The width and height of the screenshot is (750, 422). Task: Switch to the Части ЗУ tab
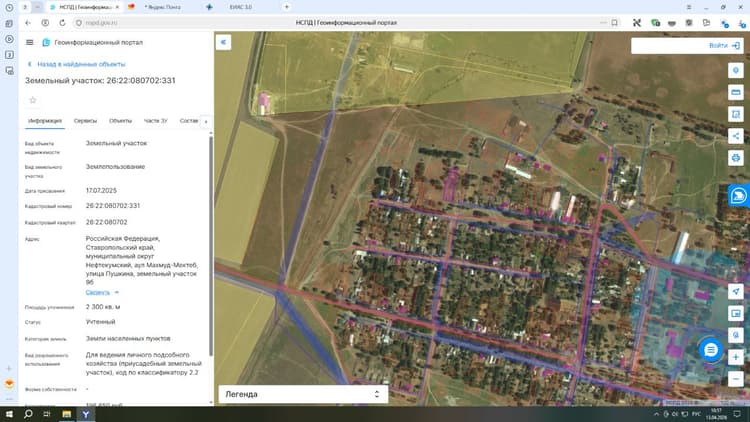click(x=155, y=121)
